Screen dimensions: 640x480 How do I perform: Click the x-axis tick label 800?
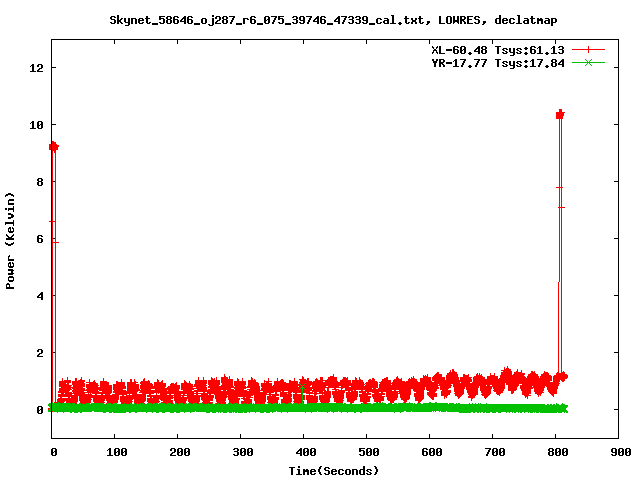tap(558, 452)
